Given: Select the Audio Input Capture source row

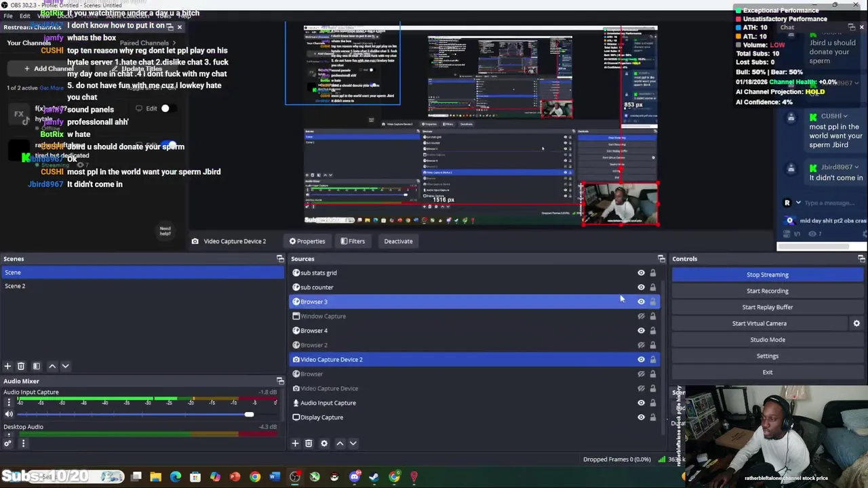Looking at the screenshot, I should [475, 403].
